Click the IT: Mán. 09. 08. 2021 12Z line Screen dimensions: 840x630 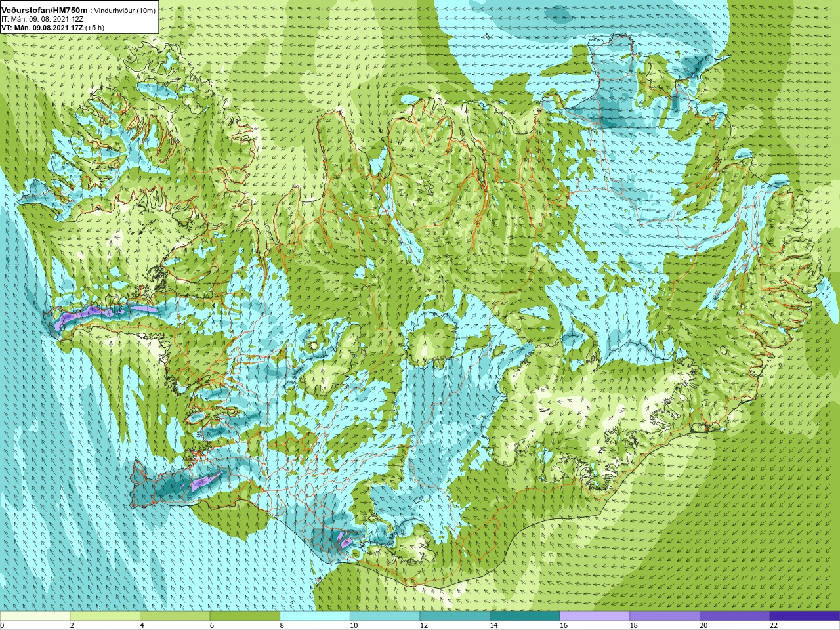pos(43,19)
